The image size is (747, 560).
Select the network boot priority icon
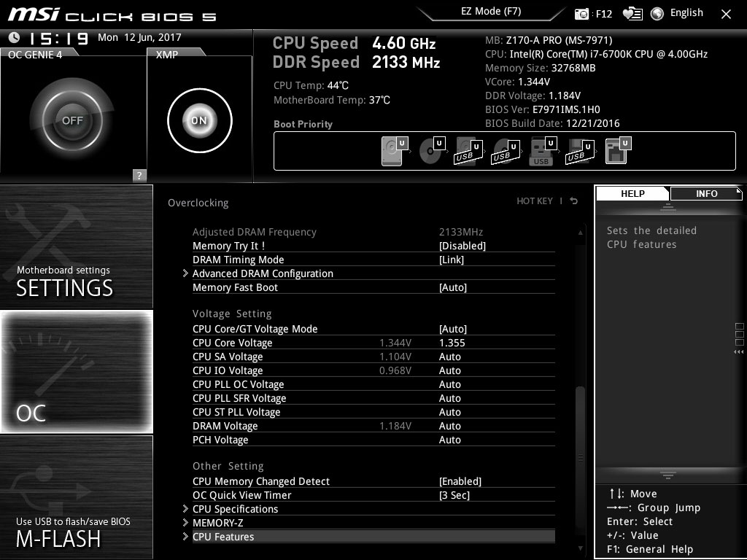pos(618,151)
